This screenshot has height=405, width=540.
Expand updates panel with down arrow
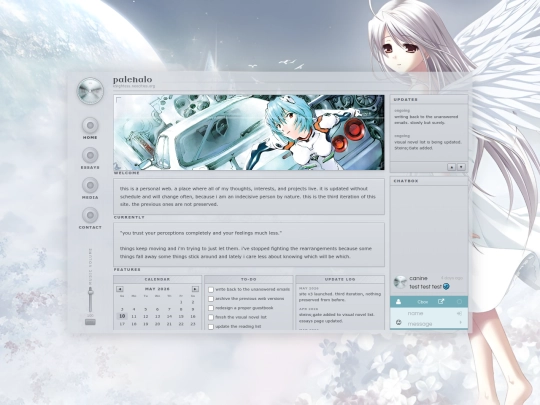click(x=461, y=167)
